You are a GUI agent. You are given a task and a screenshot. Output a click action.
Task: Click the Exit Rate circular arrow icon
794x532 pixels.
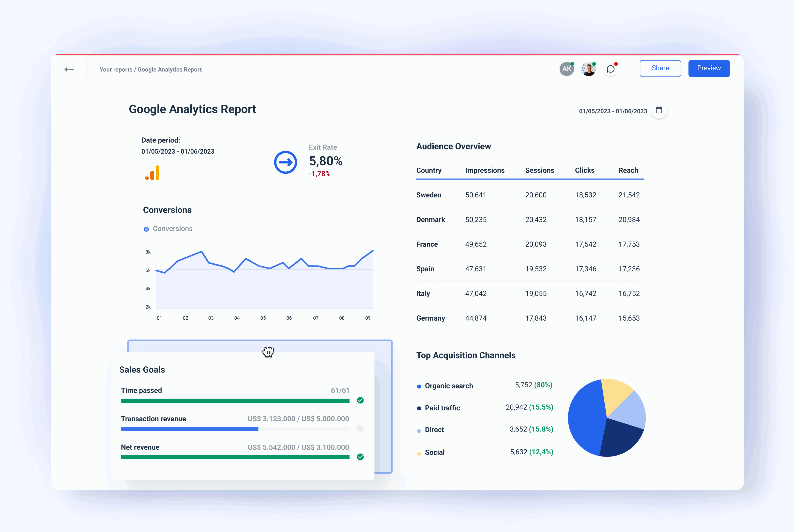point(286,162)
